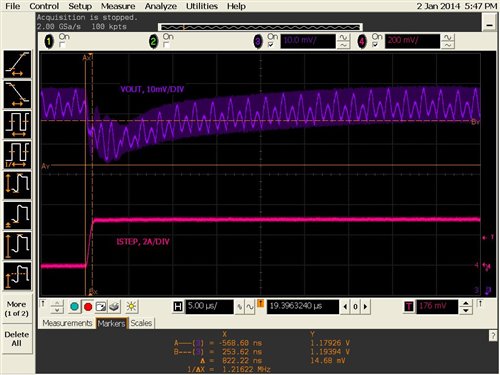Switch to the Measurements tab
This screenshot has width=500, height=375.
pyautogui.click(x=67, y=323)
